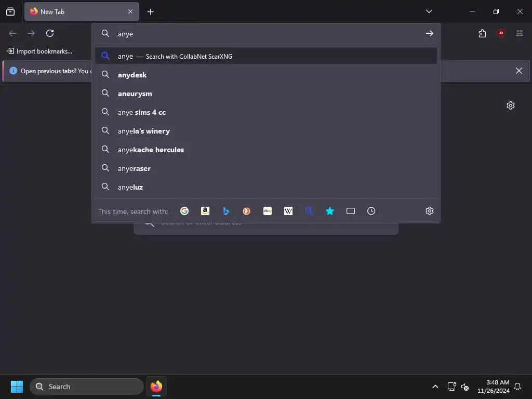This screenshot has width=532, height=399.
Task: Open the Windows Start menu
Action: click(17, 387)
